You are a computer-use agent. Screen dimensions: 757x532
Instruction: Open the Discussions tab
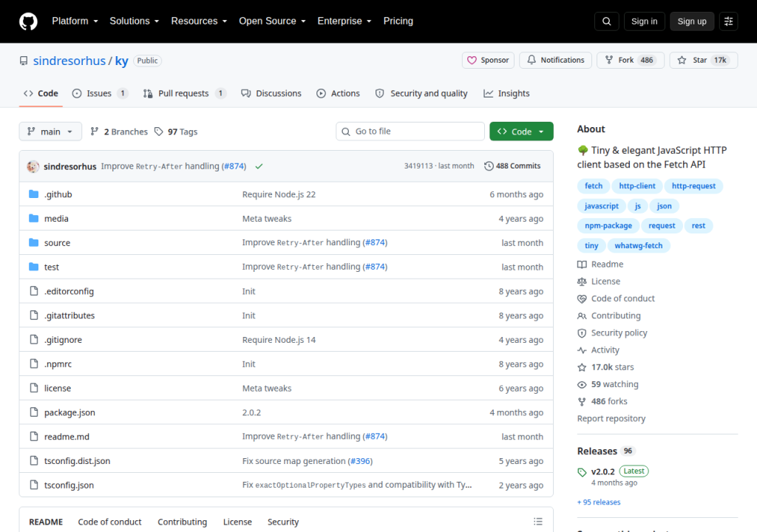271,94
